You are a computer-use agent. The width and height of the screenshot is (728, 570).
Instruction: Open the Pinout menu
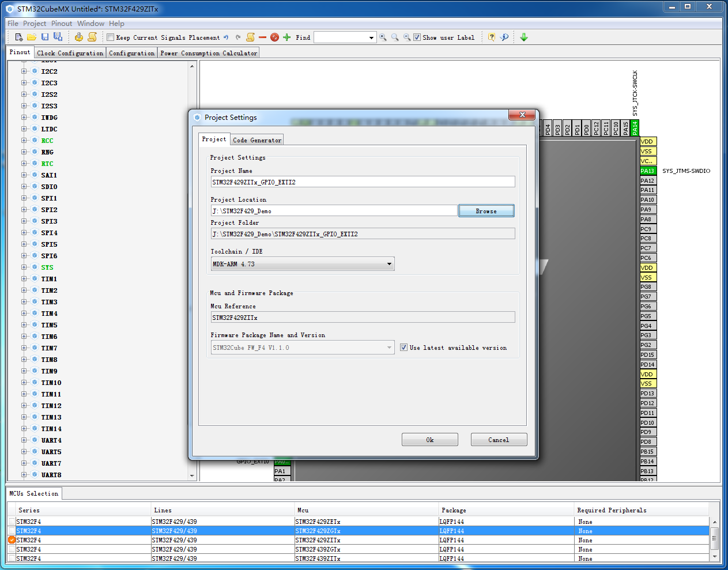62,24
